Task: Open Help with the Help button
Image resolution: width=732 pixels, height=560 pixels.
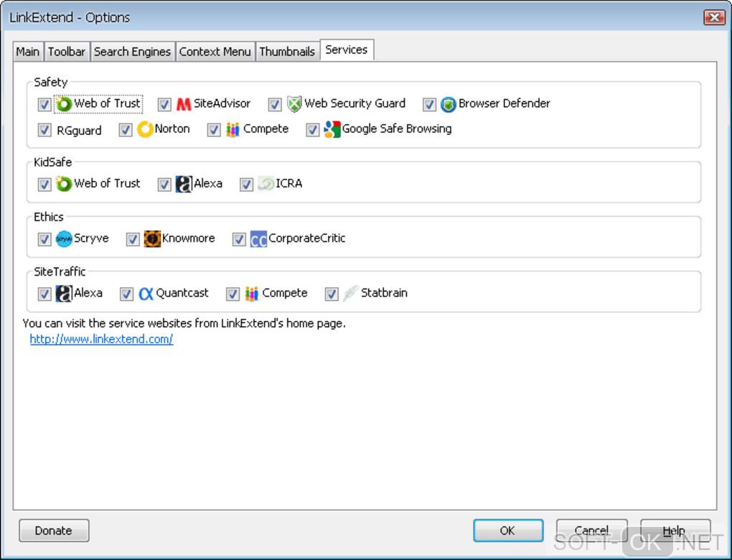Action: coord(675,531)
